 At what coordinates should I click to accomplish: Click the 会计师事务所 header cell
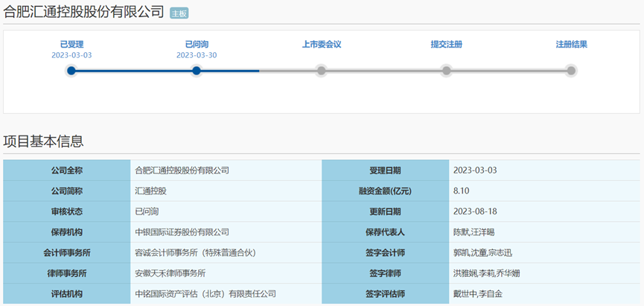(67, 252)
